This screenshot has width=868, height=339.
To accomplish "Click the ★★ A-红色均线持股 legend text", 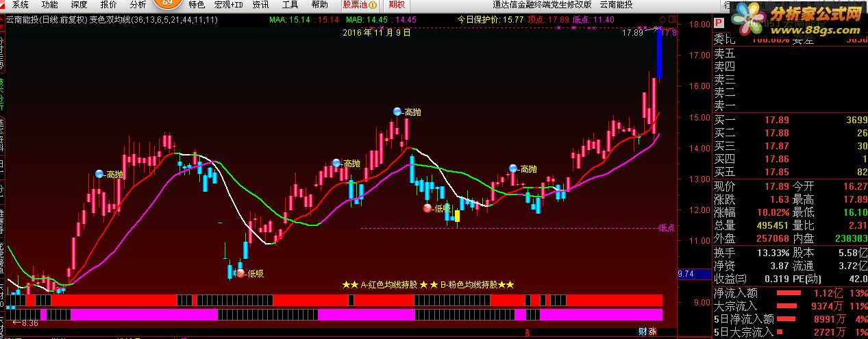I will click(379, 285).
